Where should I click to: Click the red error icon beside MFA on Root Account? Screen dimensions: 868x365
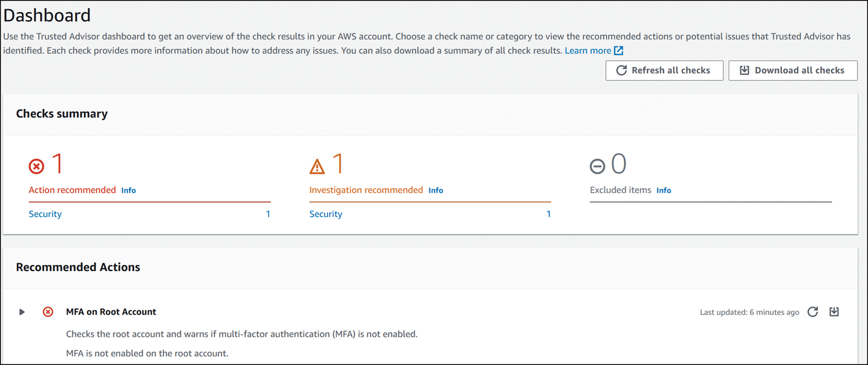point(48,312)
